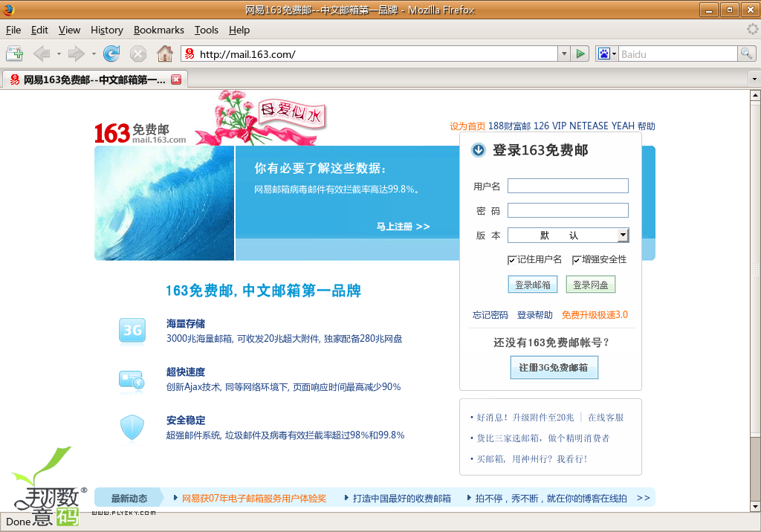This screenshot has height=532, width=761.
Task: Click the site favicon in address bar
Action: pos(190,54)
